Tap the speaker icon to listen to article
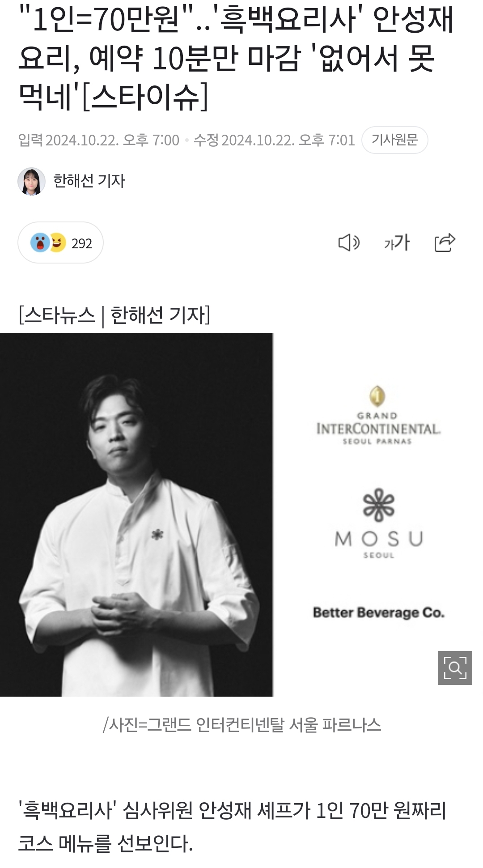The width and height of the screenshot is (483, 868). 349,243
